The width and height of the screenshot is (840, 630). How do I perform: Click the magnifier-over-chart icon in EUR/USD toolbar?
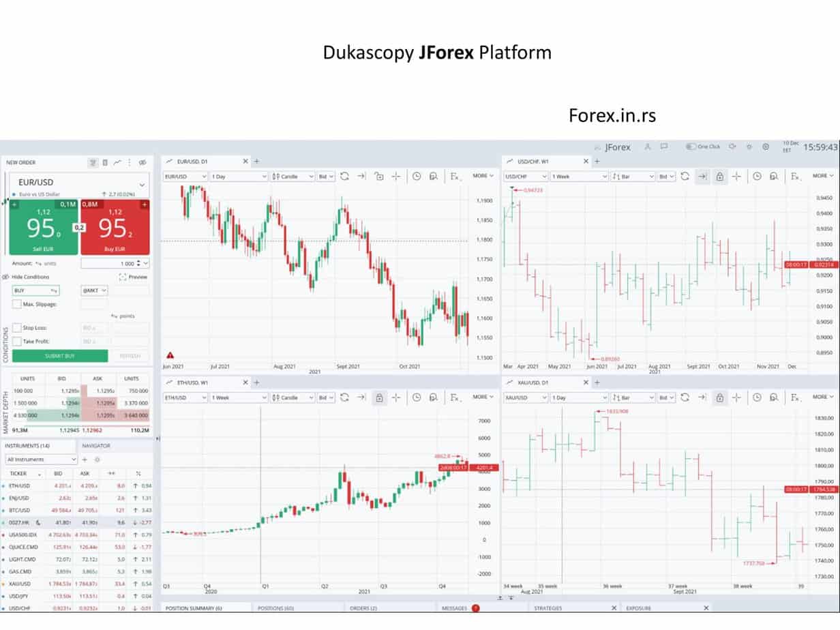[433, 176]
